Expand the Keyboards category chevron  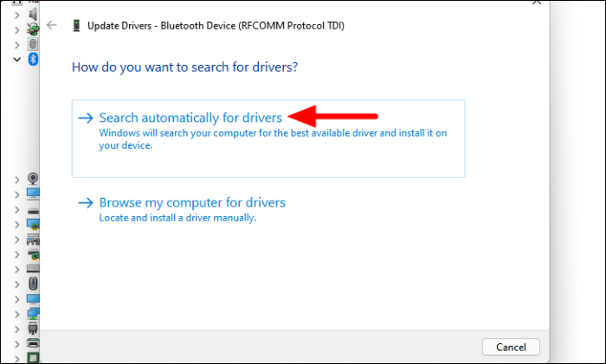click(x=16, y=270)
